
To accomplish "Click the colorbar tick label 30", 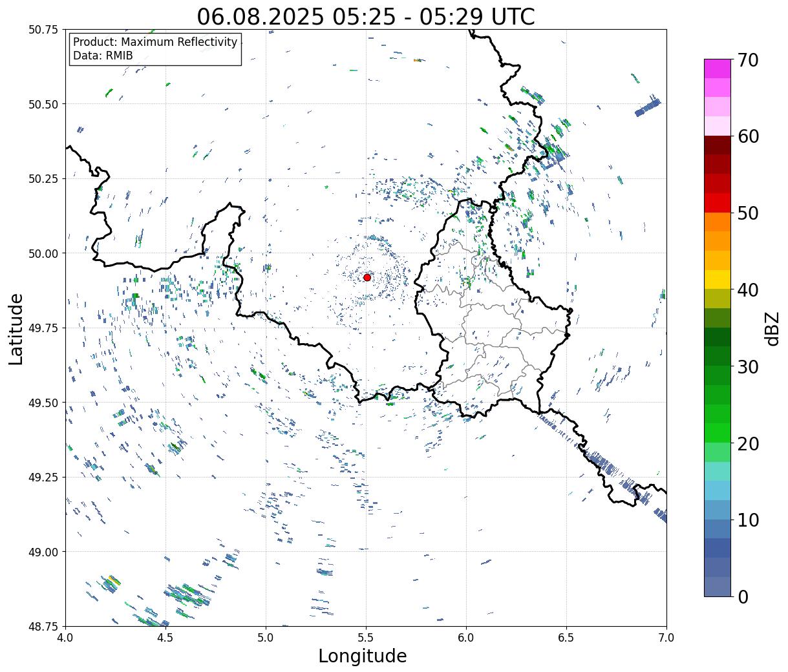I will [x=748, y=367].
